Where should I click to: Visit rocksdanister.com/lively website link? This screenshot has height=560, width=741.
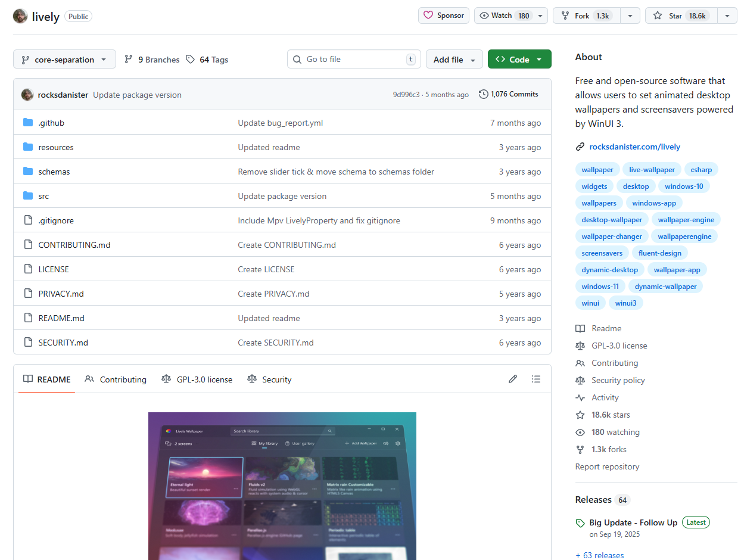tap(634, 147)
